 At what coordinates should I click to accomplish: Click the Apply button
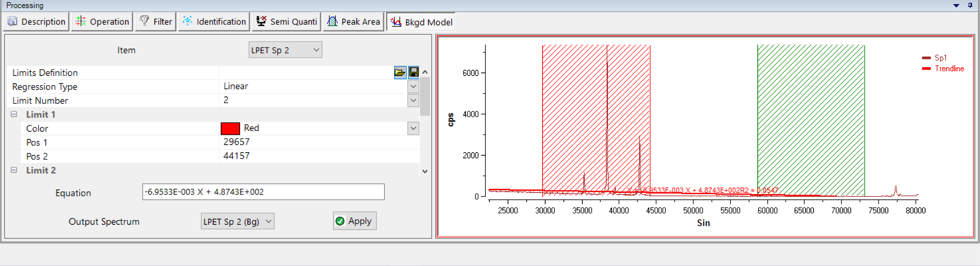coord(355,221)
